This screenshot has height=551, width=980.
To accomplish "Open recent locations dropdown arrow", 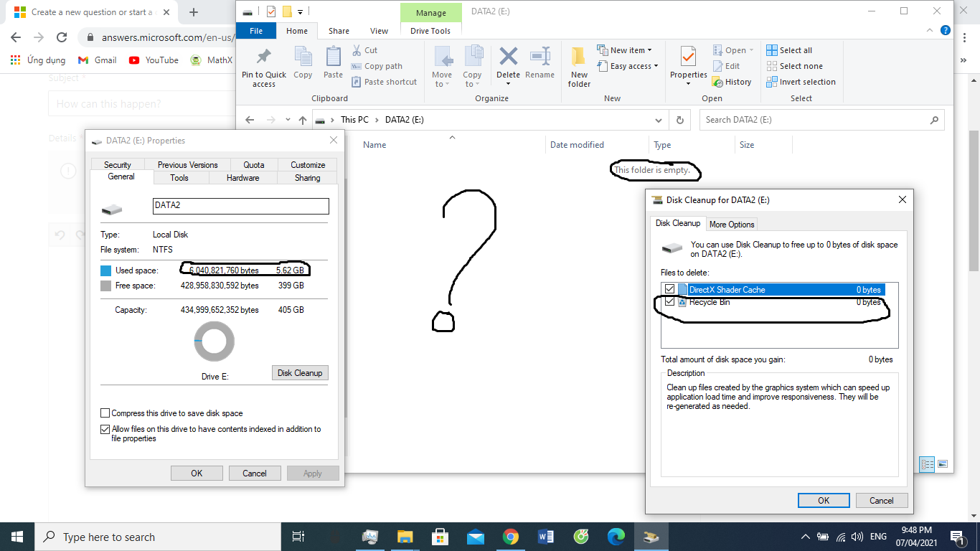I will coord(288,120).
